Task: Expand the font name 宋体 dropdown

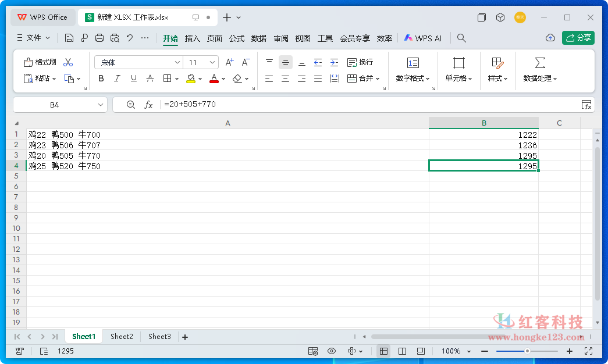Action: coord(177,62)
